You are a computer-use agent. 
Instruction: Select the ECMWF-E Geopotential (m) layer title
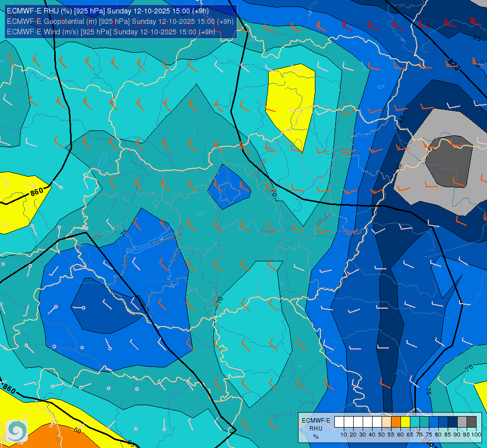[x=120, y=21]
